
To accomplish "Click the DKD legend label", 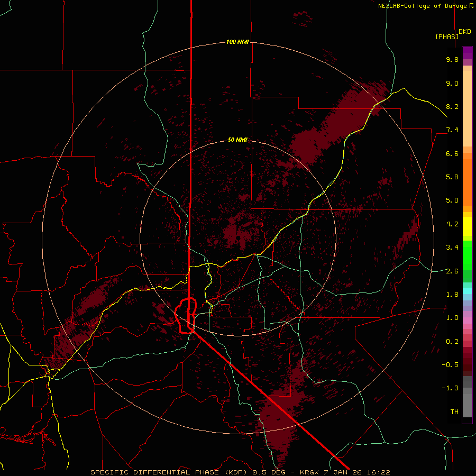I will coord(464,32).
